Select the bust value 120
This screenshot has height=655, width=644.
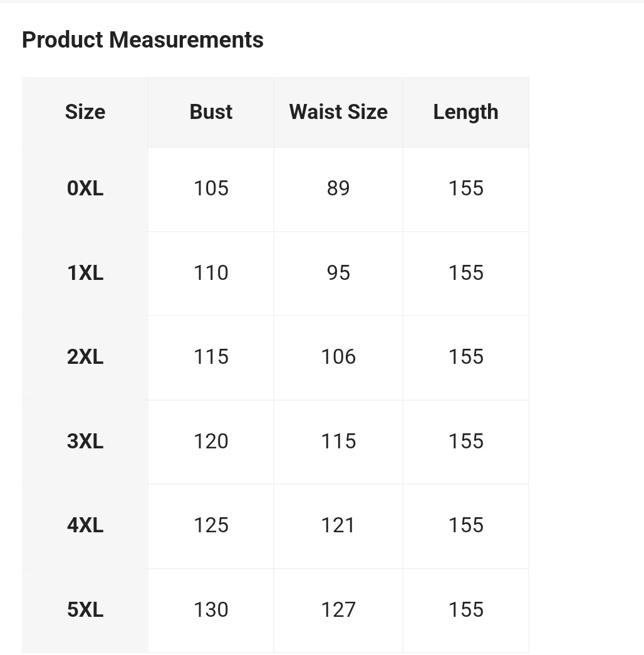[211, 441]
